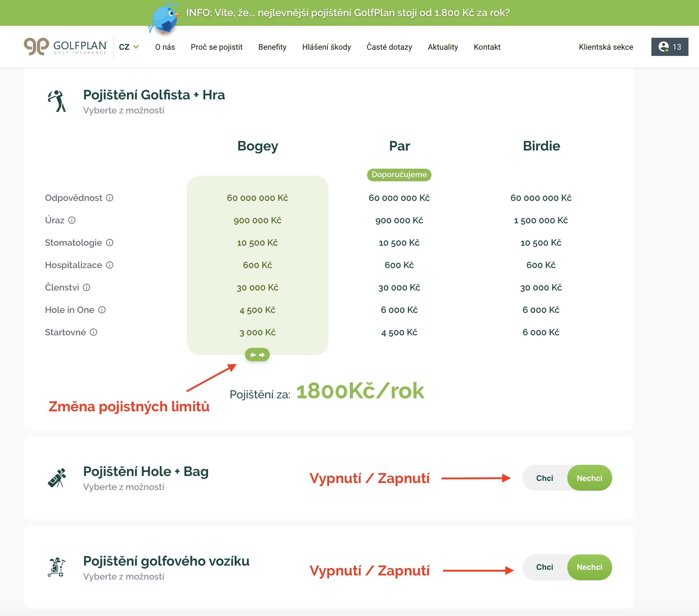The width and height of the screenshot is (699, 616).
Task: Click info icon beside Úraz
Action: point(72,220)
